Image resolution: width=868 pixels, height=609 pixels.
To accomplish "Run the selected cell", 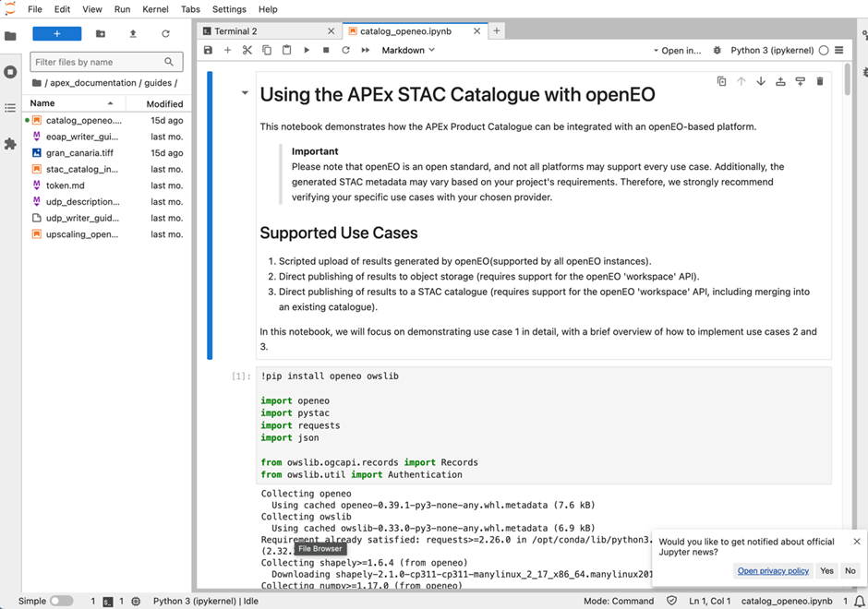I will click(x=307, y=51).
